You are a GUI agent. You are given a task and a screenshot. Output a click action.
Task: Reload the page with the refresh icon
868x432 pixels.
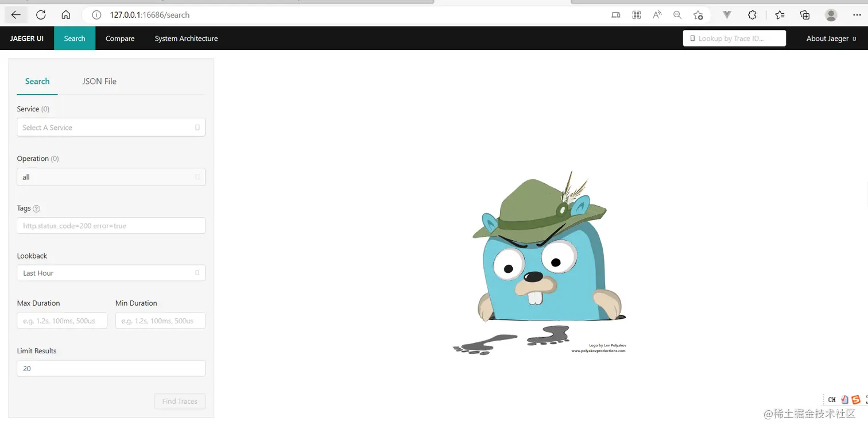pyautogui.click(x=41, y=15)
